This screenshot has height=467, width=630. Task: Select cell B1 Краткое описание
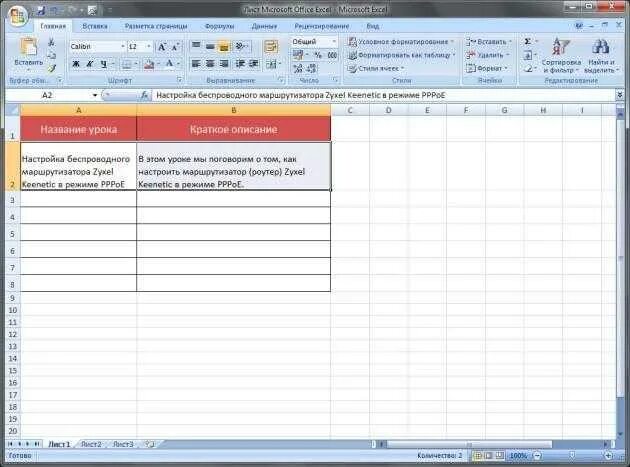pyautogui.click(x=233, y=129)
